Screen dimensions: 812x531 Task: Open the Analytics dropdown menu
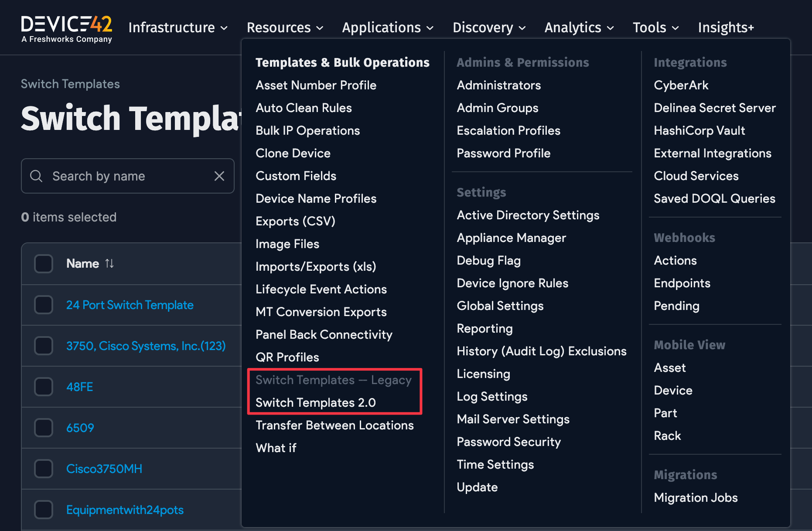click(579, 27)
